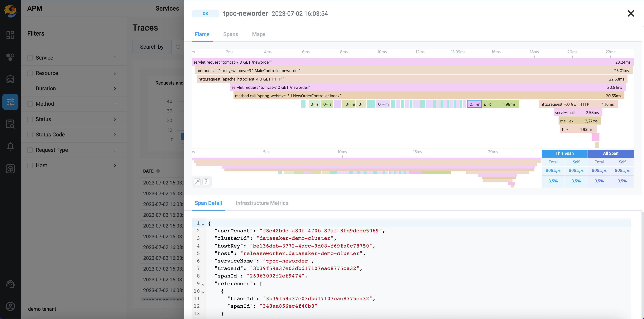Image resolution: width=644 pixels, height=319 pixels.
Task: Click the traceId value on line 7
Action: pos(305,268)
